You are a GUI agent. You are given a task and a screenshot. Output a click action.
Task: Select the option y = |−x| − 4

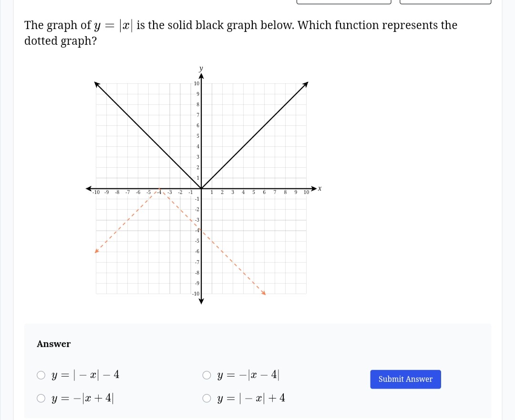(x=41, y=375)
